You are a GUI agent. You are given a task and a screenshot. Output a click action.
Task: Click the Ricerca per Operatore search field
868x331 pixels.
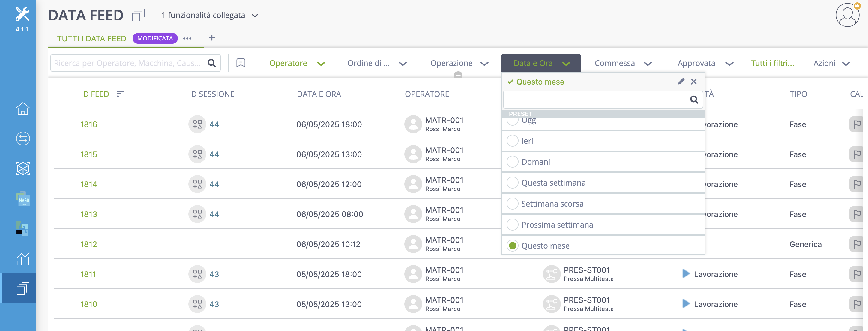pyautogui.click(x=136, y=63)
